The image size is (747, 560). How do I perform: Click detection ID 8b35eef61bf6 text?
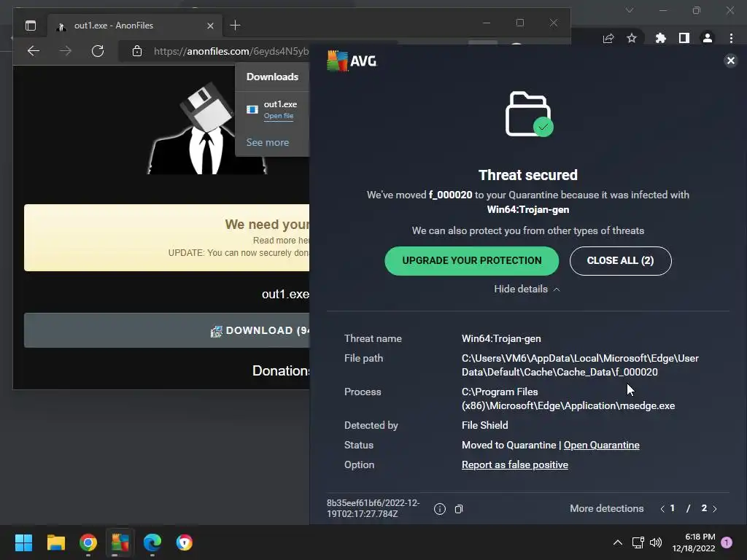(x=373, y=508)
